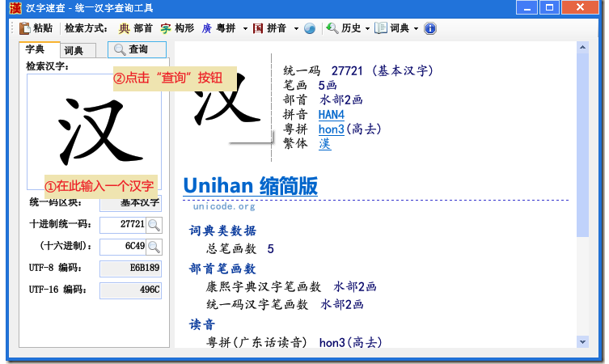The height and width of the screenshot is (364, 609).
Task: Open the traditional character 漢 link
Action: [324, 144]
